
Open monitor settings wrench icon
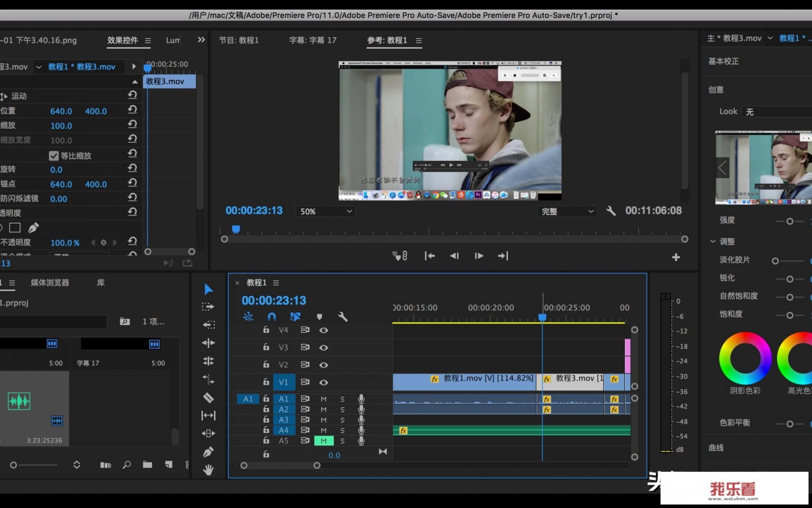611,211
